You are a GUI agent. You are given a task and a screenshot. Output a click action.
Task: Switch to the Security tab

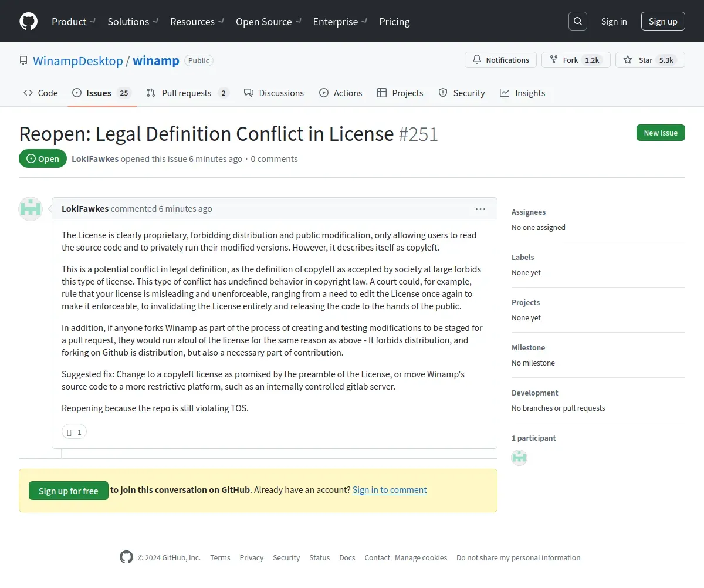pos(462,93)
